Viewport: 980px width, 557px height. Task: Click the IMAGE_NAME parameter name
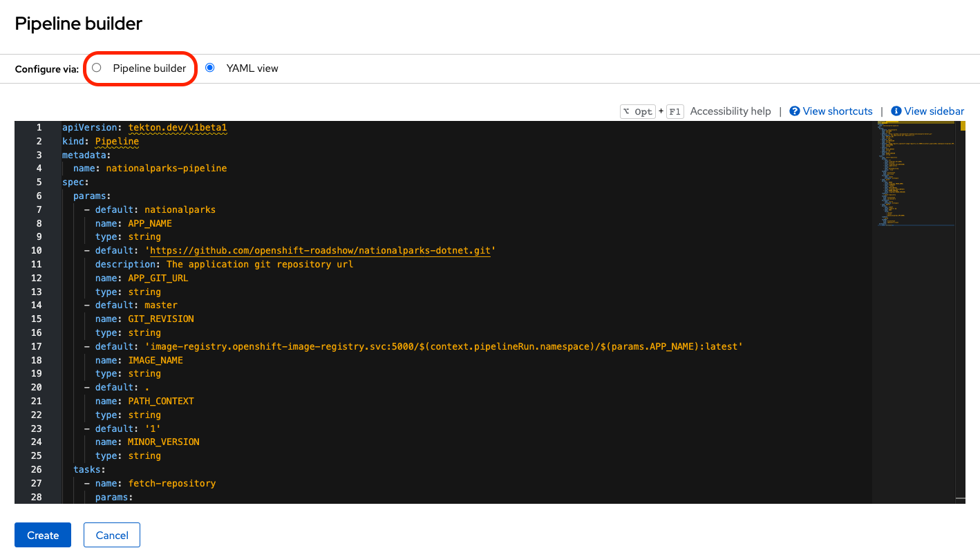click(x=156, y=361)
